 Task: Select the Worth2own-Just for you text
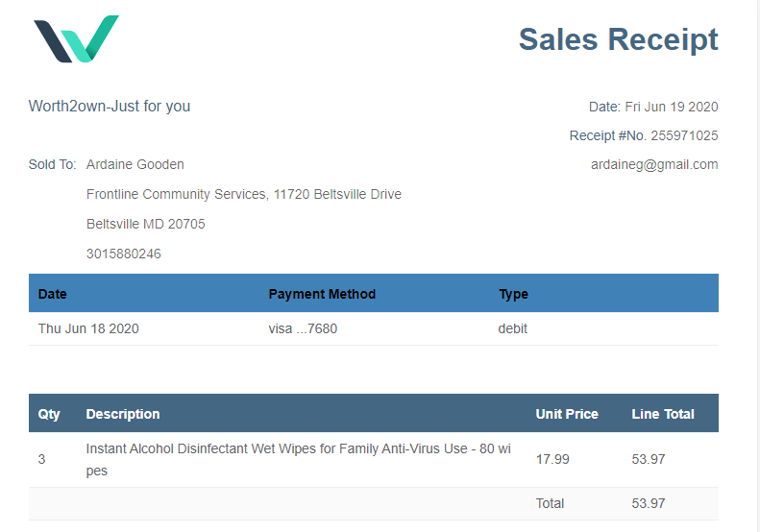(110, 106)
